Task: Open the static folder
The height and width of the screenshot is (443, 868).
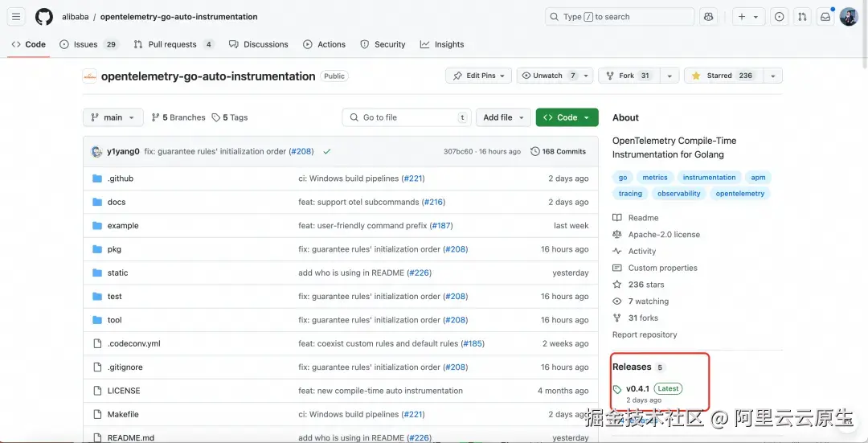Action: [x=117, y=273]
